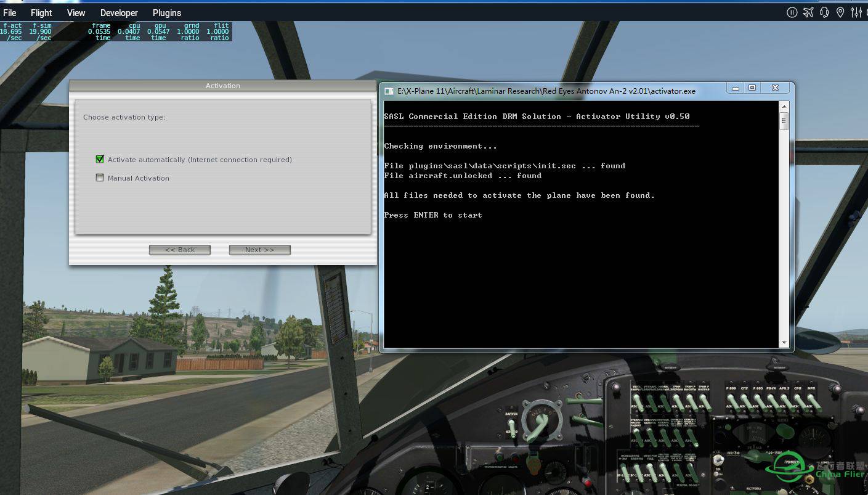The height and width of the screenshot is (495, 868).
Task: Toggle 'Activate automatically' checkbox
Action: click(x=100, y=159)
